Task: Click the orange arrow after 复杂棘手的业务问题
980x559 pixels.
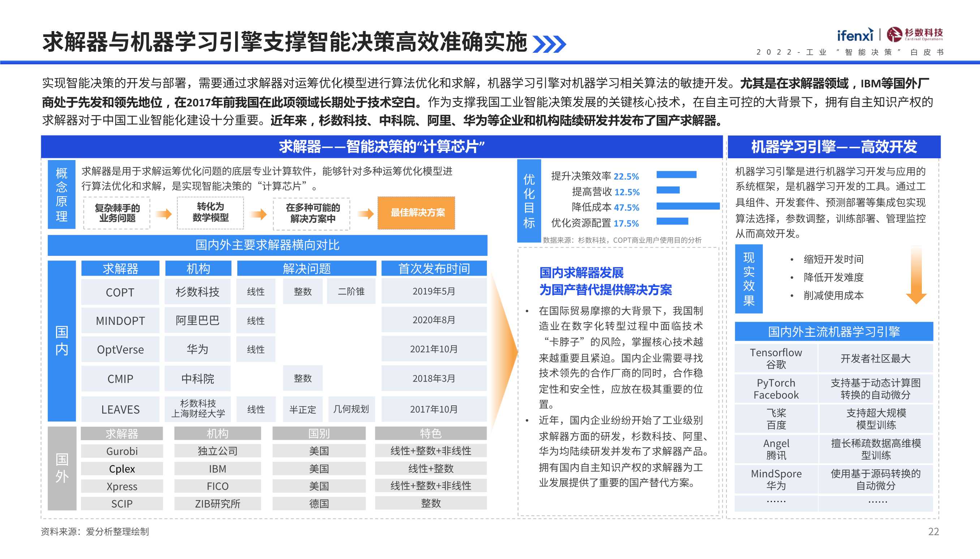Action: pos(164,214)
